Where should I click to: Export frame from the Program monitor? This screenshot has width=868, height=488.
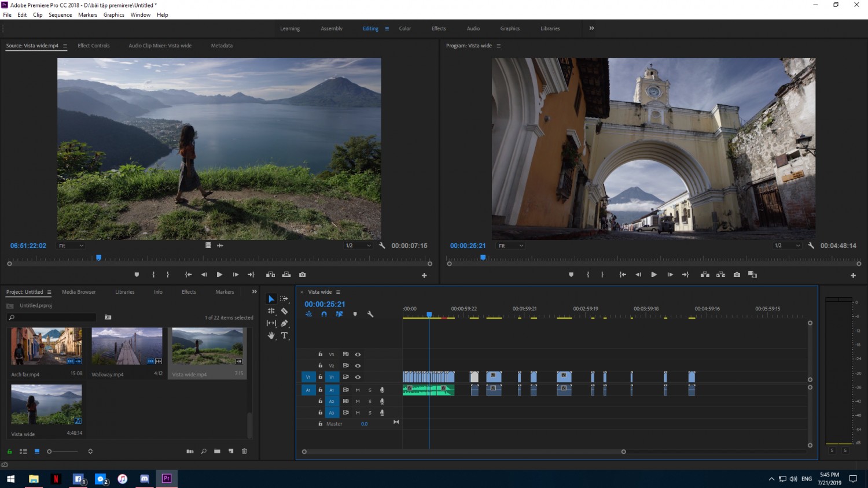(x=737, y=275)
